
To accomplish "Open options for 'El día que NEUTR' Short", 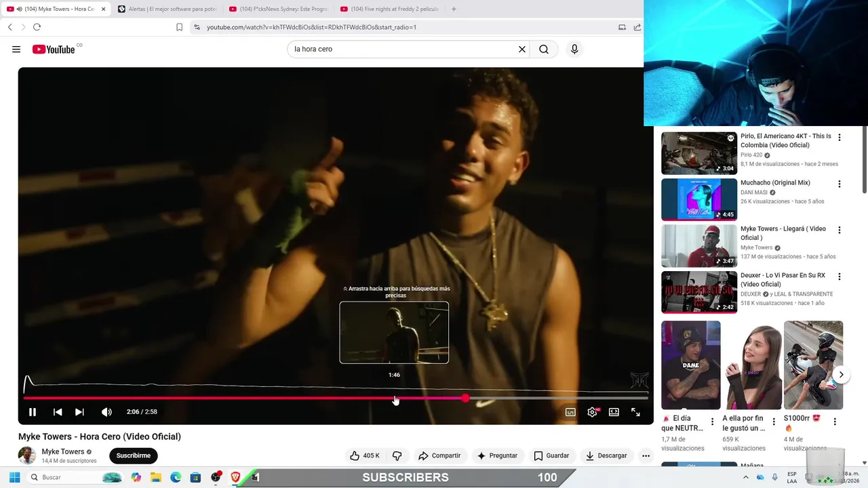I will click(712, 422).
